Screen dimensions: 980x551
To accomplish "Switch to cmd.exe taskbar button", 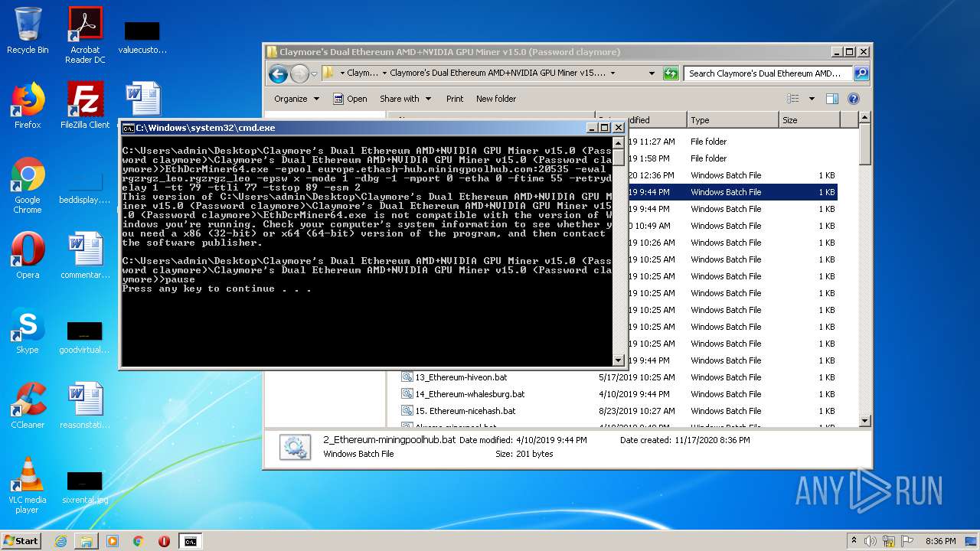I will tap(190, 541).
